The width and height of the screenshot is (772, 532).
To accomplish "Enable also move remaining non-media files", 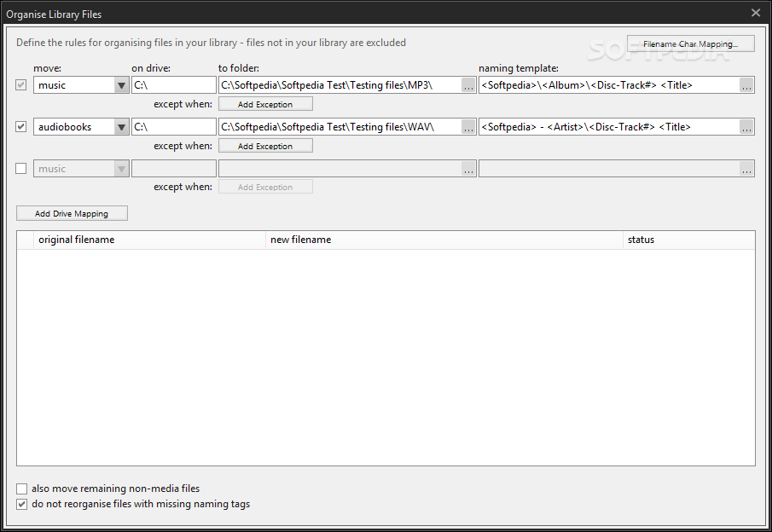I will pyautogui.click(x=21, y=489).
